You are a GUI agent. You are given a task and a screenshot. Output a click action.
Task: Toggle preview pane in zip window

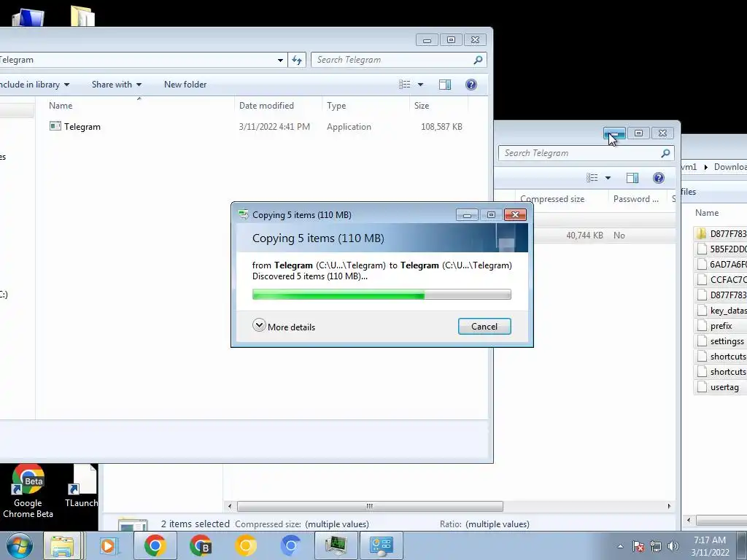tap(632, 178)
